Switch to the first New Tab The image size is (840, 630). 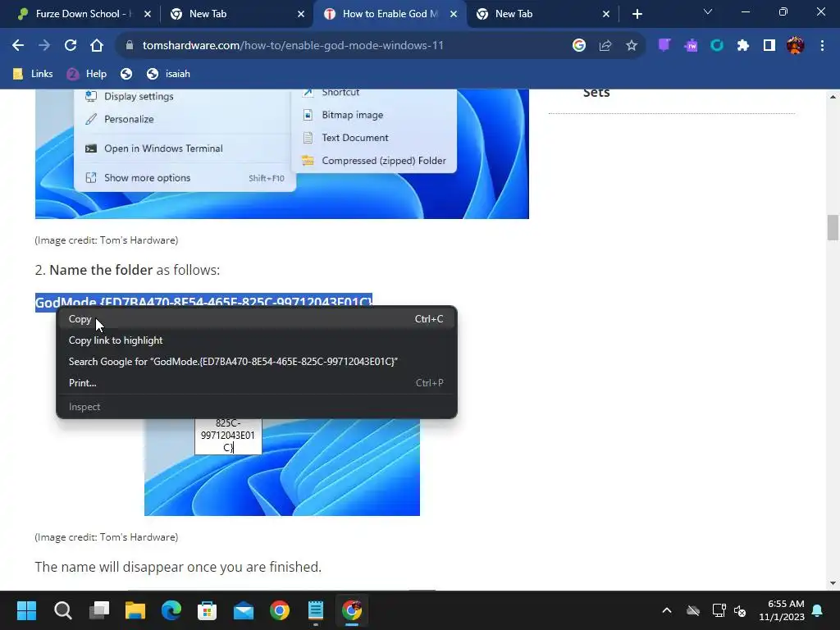click(235, 14)
